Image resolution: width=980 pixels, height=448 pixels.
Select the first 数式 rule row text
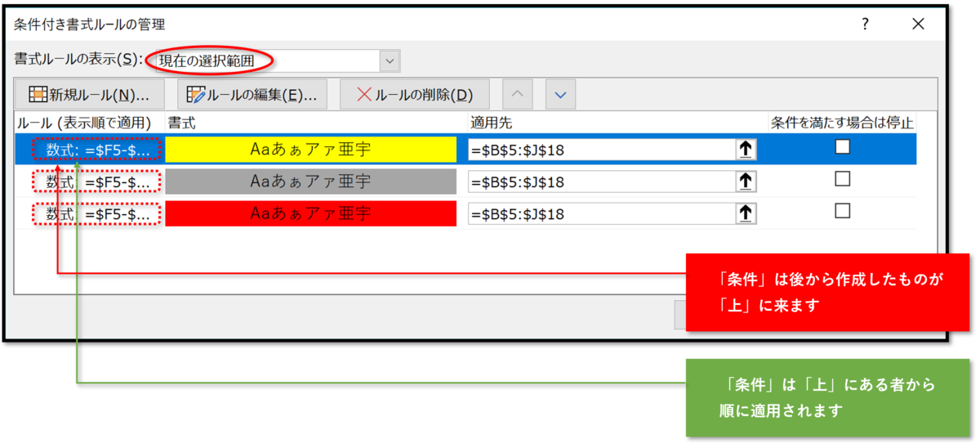[98, 150]
